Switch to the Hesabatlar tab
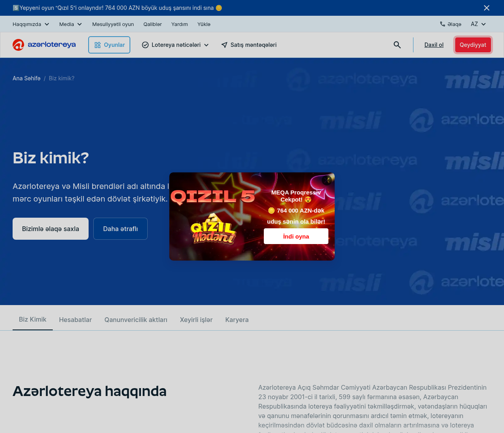Screen dimensions: 504x433 (75, 320)
